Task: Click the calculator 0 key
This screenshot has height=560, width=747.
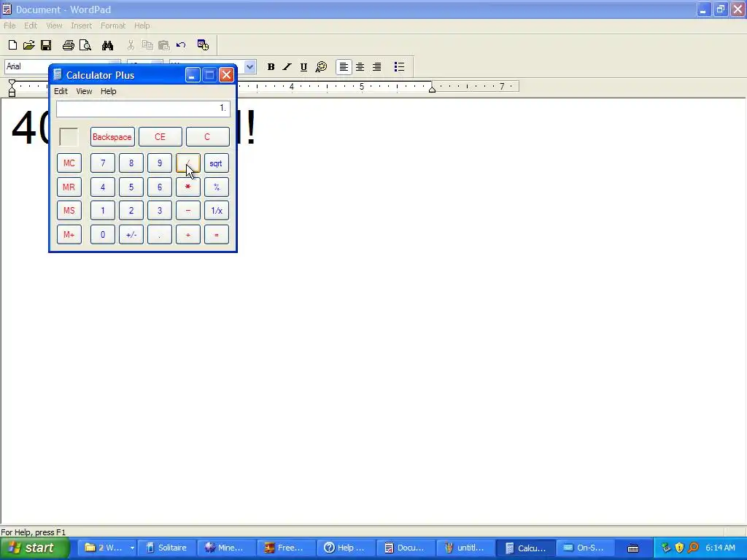Action: coord(102,235)
